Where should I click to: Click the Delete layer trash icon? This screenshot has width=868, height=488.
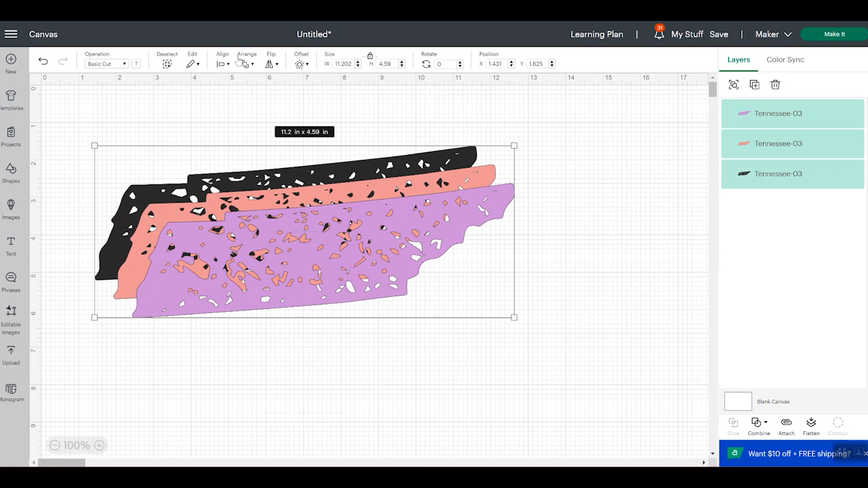point(775,85)
